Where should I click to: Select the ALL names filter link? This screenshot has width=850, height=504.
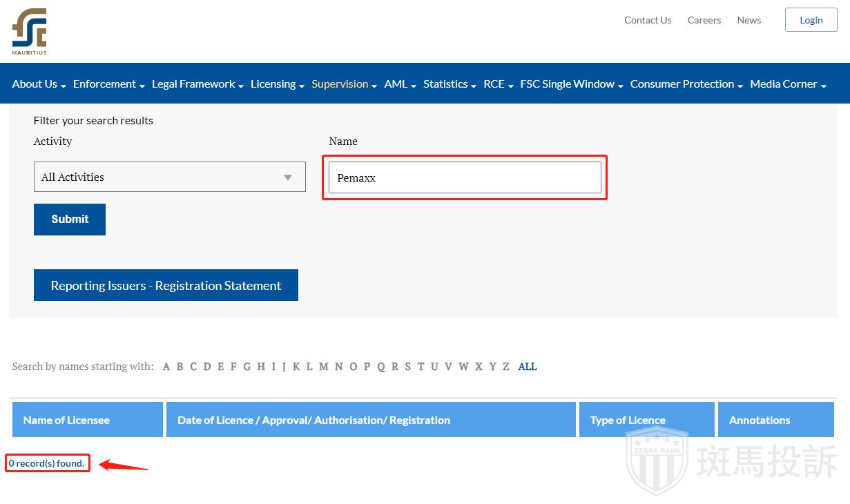point(527,367)
